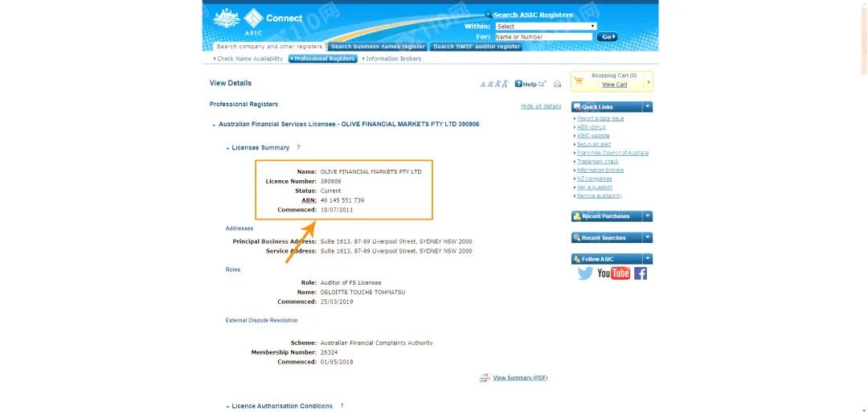Click ASIC Connect logo
The height and width of the screenshot is (415, 868).
click(x=258, y=23)
